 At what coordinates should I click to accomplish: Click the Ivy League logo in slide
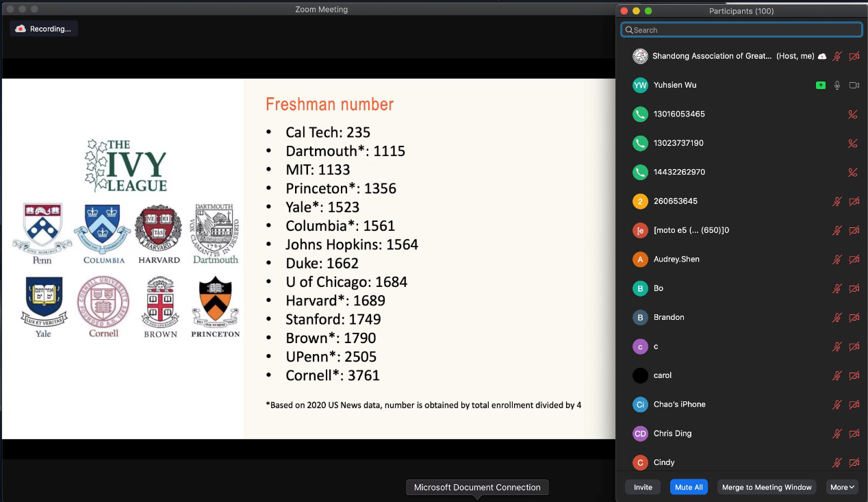coord(126,165)
